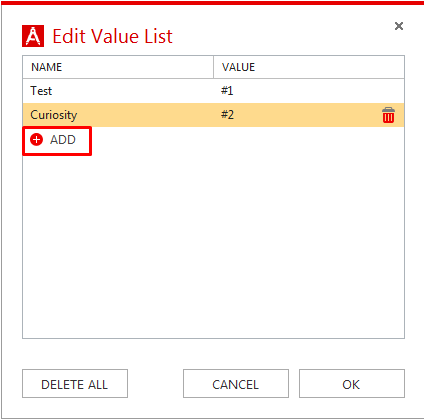Click divider between NAME and VALUE headers
The height and width of the screenshot is (419, 424).
coord(213,67)
